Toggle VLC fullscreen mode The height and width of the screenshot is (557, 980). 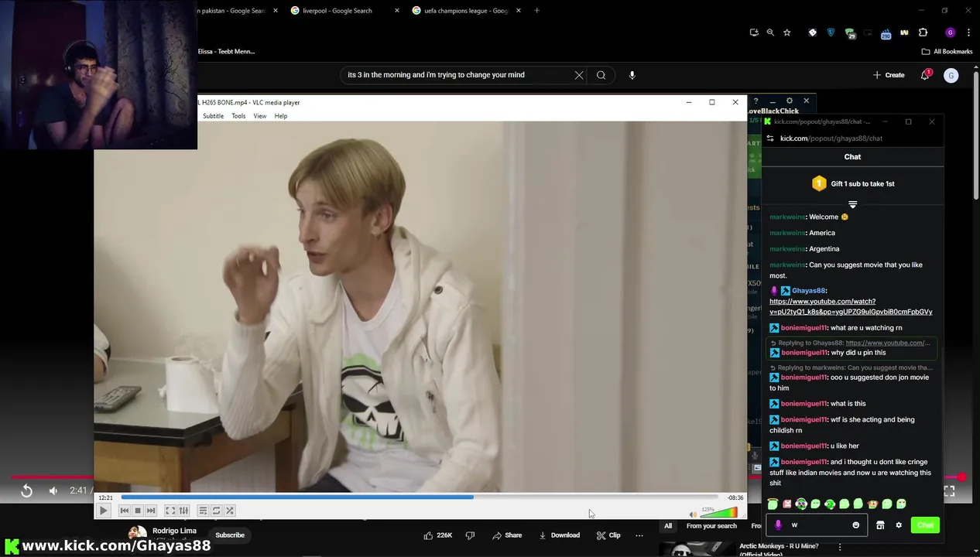point(170,511)
